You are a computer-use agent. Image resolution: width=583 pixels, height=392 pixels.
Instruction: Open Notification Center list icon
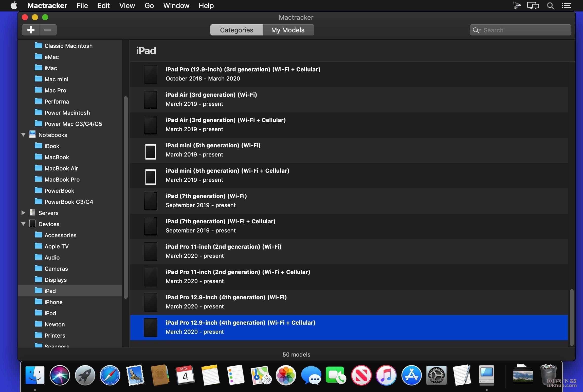click(x=567, y=6)
